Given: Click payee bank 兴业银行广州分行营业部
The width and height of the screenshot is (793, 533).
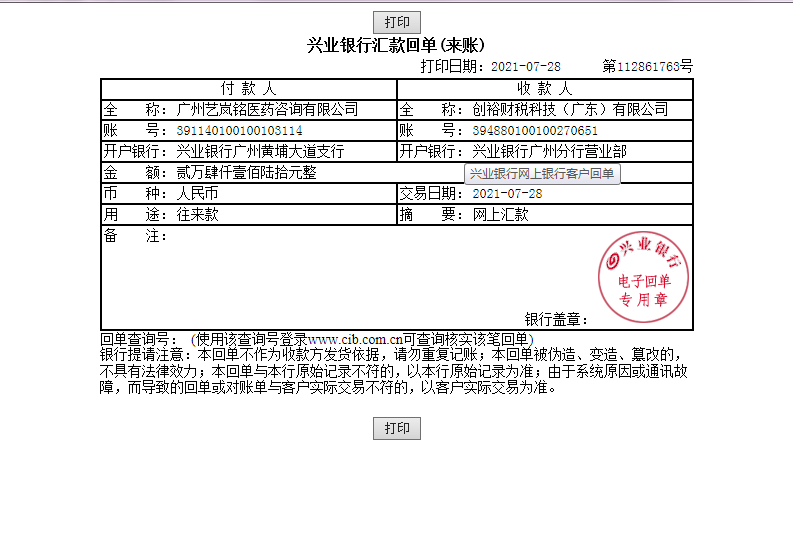Looking at the screenshot, I should tap(549, 151).
